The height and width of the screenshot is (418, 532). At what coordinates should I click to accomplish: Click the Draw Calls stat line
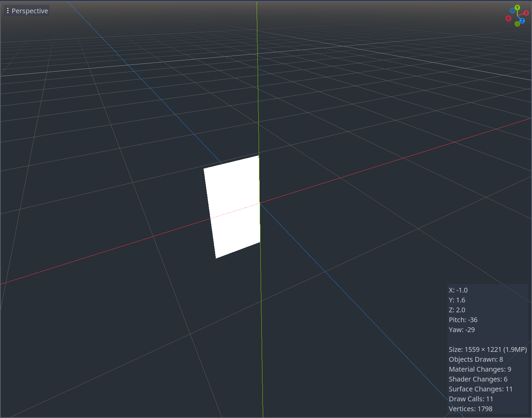coord(471,399)
